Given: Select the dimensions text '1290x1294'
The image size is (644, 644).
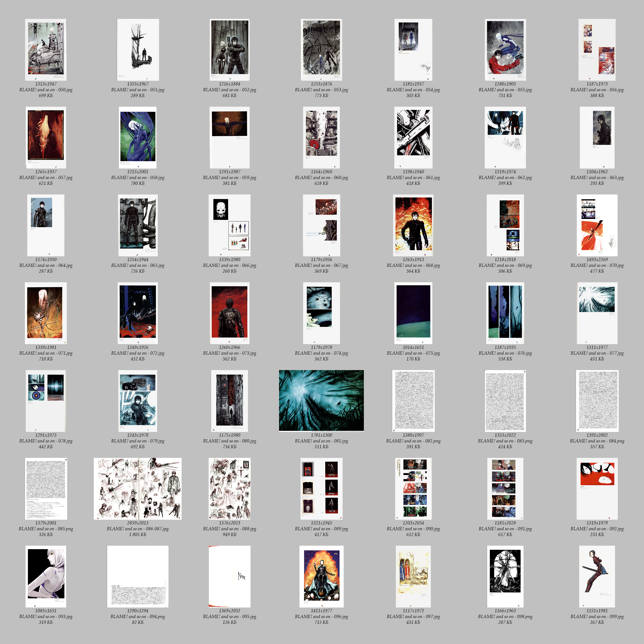Looking at the screenshot, I should coord(138,611).
